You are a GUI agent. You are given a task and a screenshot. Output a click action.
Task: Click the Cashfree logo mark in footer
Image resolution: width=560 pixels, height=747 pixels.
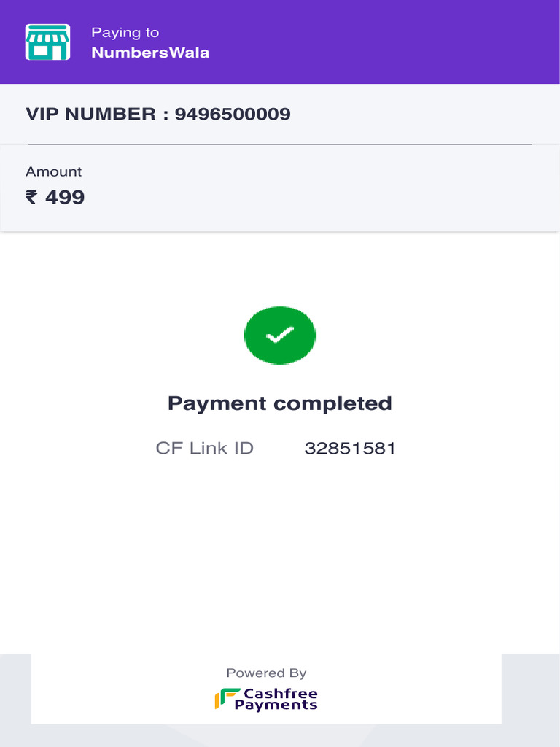tap(227, 699)
